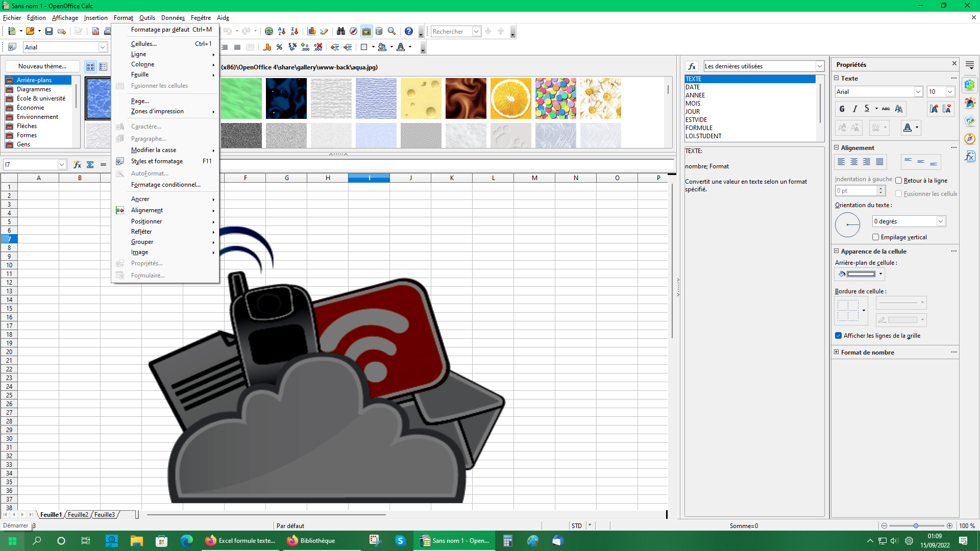Image resolution: width=980 pixels, height=551 pixels.
Task: Open the text orientation degrees dropdown
Action: click(x=941, y=221)
